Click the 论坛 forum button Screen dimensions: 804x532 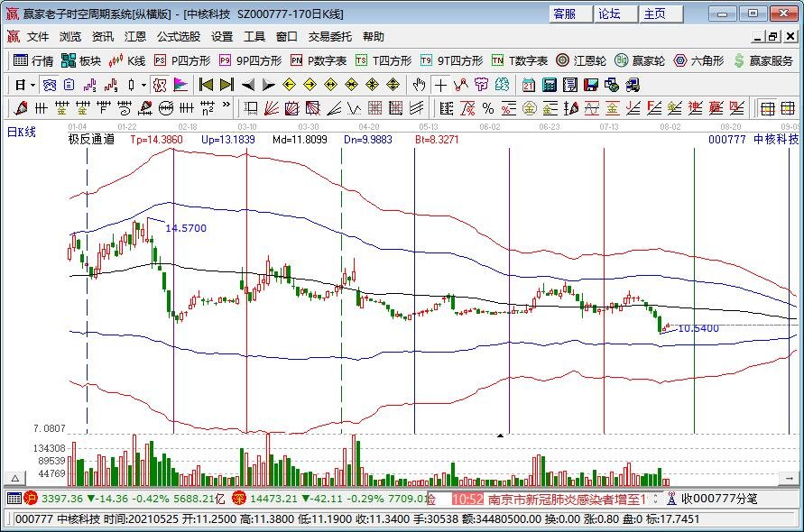coord(610,14)
